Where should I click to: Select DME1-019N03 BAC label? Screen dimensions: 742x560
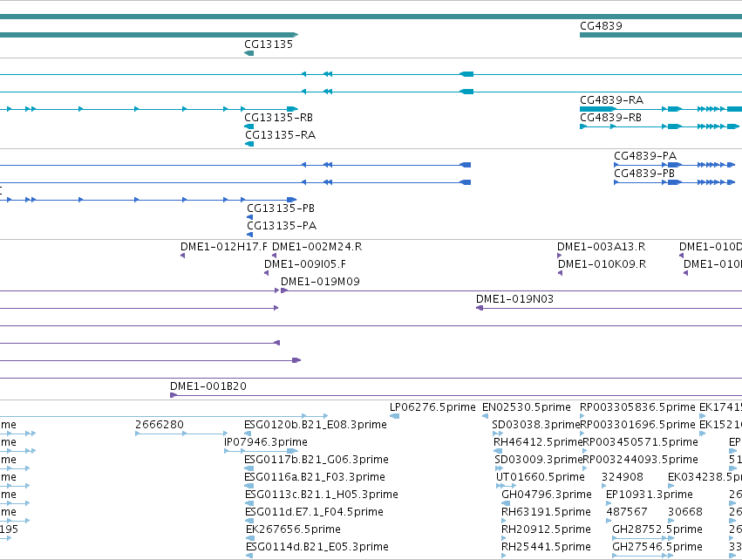point(514,300)
